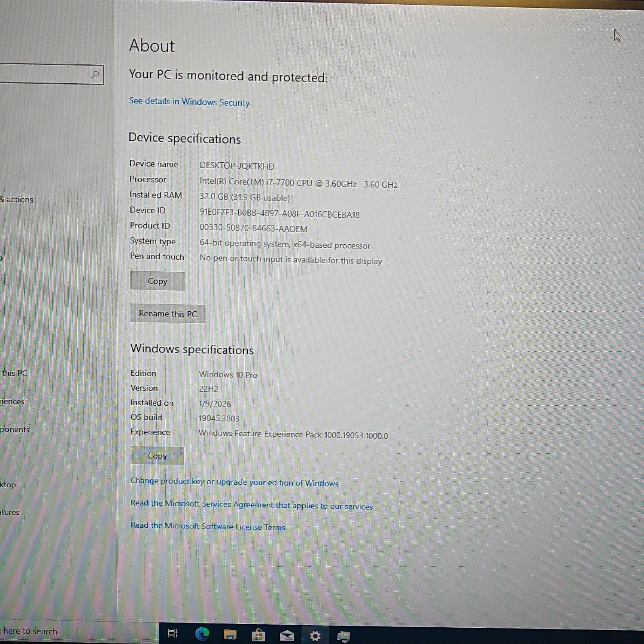This screenshot has height=644, width=644.
Task: Click the device name DESKTOP-JQKTKHD
Action: (237, 166)
